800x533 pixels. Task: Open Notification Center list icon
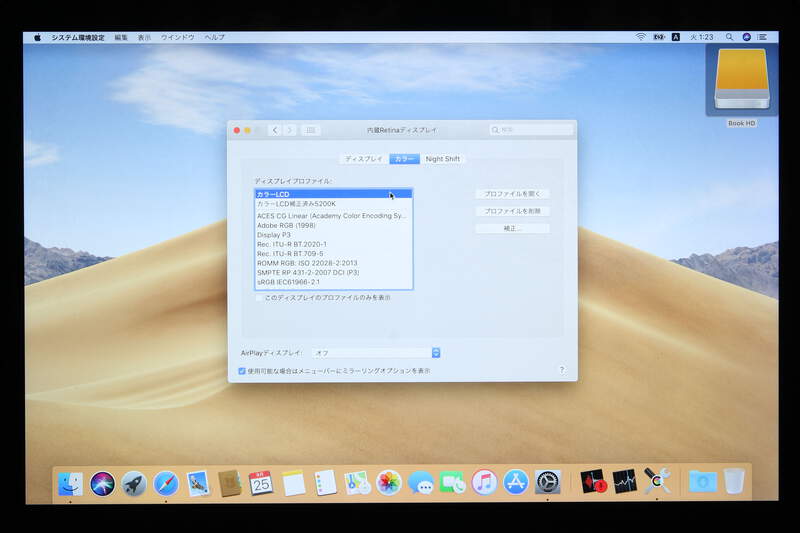point(762,37)
